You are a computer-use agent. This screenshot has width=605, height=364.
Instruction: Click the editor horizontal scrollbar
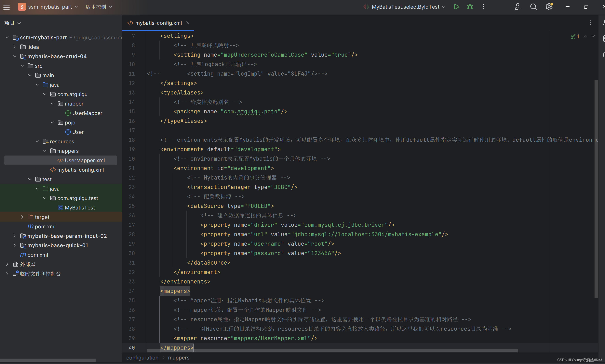click(x=331, y=351)
